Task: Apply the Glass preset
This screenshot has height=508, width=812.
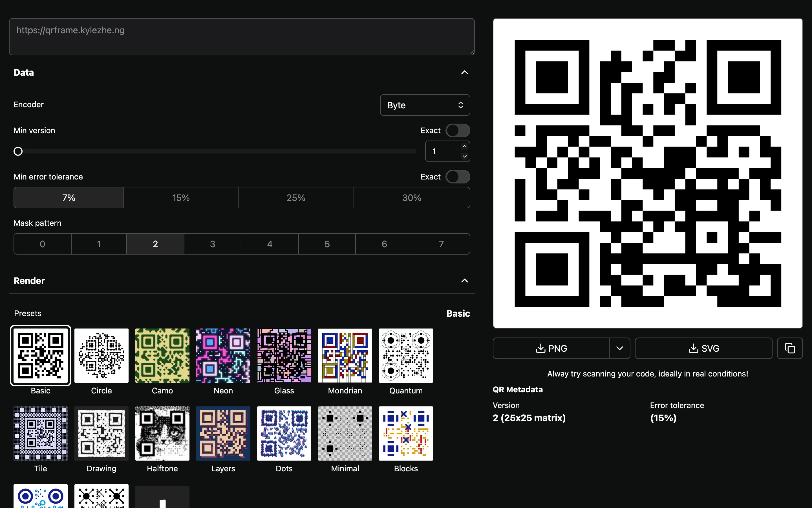Action: pos(284,356)
